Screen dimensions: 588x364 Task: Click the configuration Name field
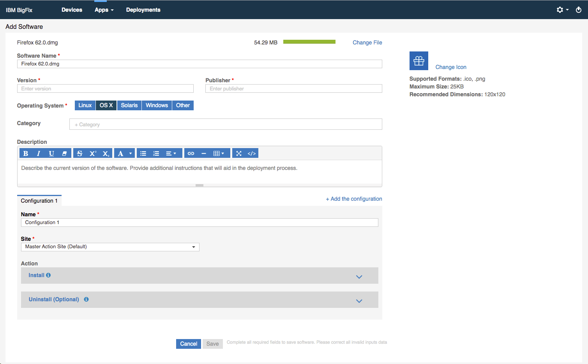(200, 223)
